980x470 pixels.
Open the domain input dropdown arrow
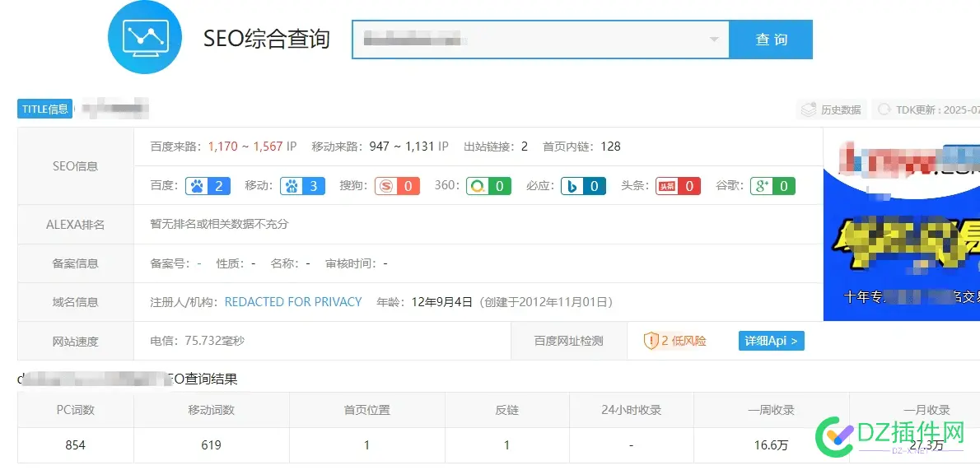coord(714,40)
